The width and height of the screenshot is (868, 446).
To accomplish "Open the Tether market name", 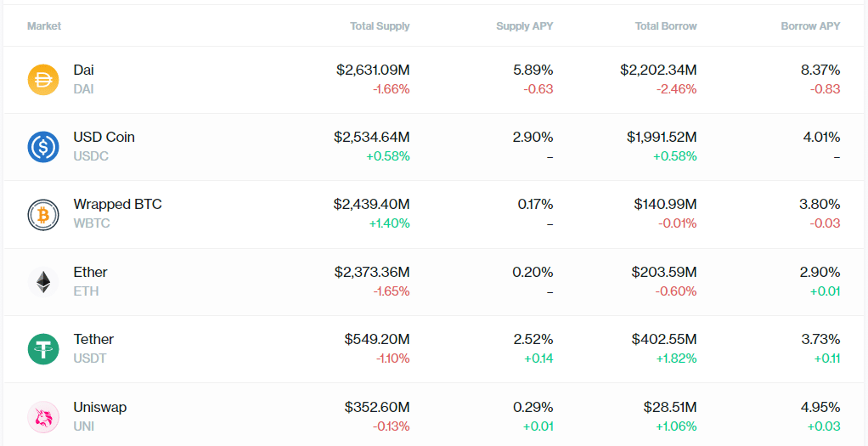I will (x=93, y=339).
